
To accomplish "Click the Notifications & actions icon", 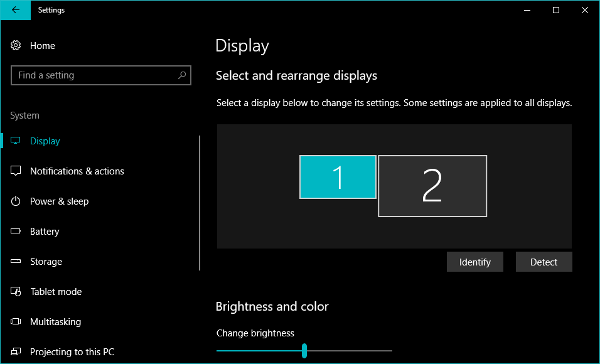I will tap(16, 171).
